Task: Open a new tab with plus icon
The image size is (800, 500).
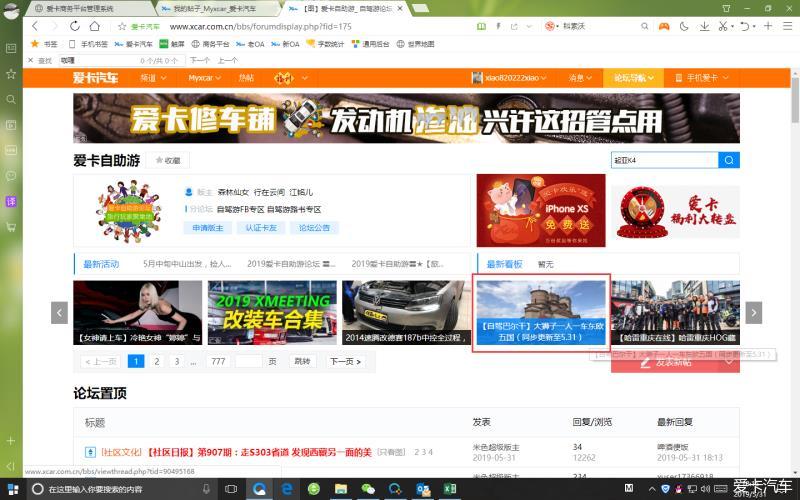Action: tap(768, 26)
